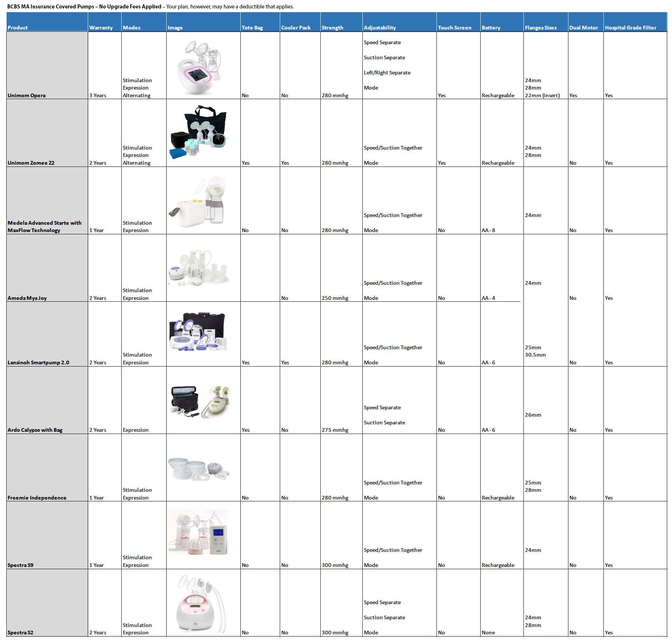Viewport: 672px width, 641px height.
Task: Click the 250 mmhg strength value
Action: pyautogui.click(x=335, y=298)
